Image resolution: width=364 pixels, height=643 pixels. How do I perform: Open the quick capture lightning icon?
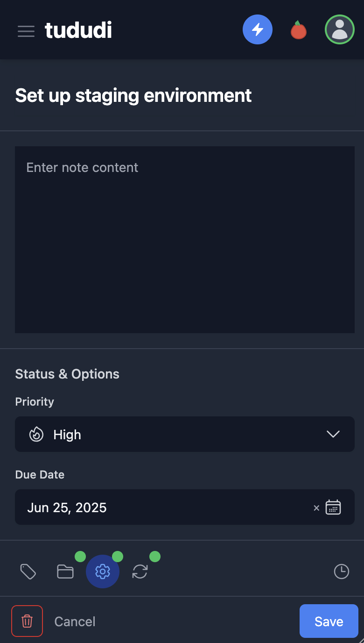pos(258,29)
